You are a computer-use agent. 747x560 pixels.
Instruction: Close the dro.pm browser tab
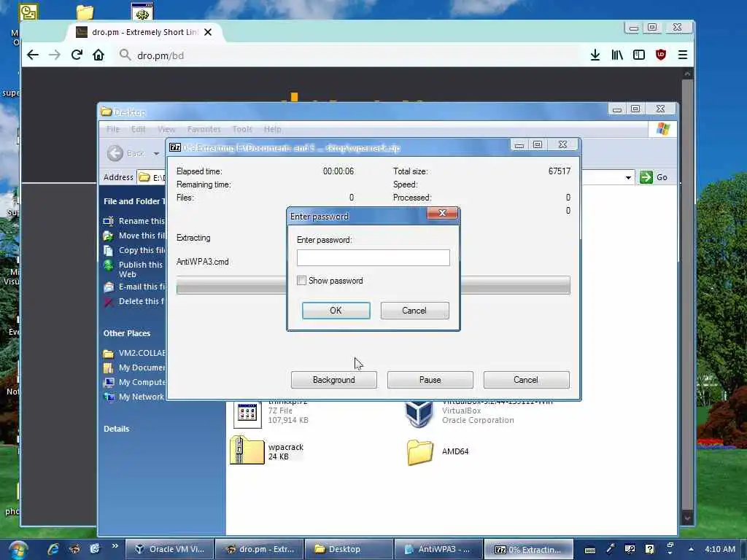point(208,32)
